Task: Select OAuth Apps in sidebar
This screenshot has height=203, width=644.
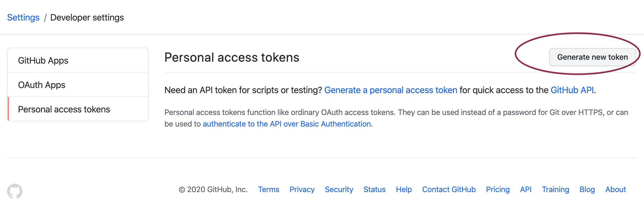Action: pyautogui.click(x=42, y=85)
